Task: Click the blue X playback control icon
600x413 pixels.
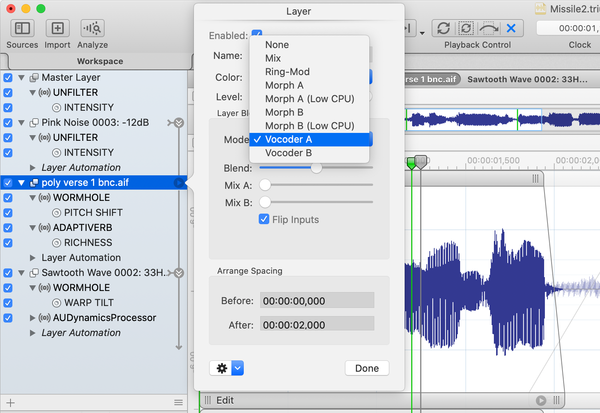Action: [x=512, y=28]
